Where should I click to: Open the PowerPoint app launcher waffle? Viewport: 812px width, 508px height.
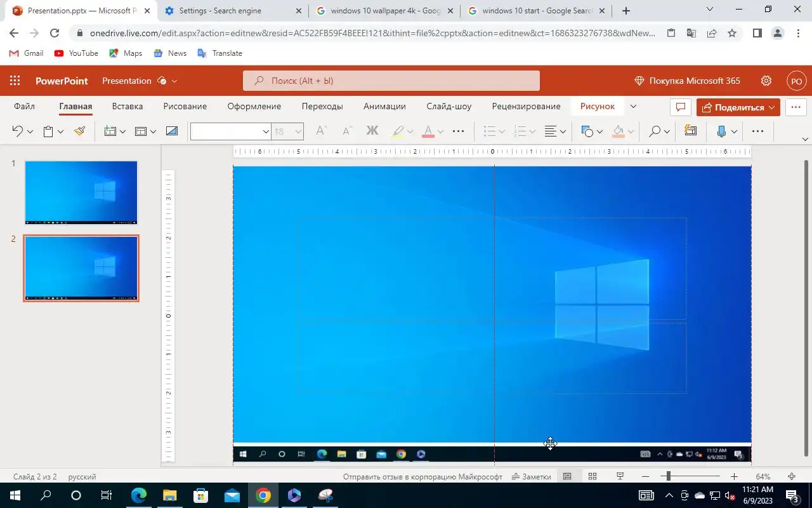click(x=15, y=81)
